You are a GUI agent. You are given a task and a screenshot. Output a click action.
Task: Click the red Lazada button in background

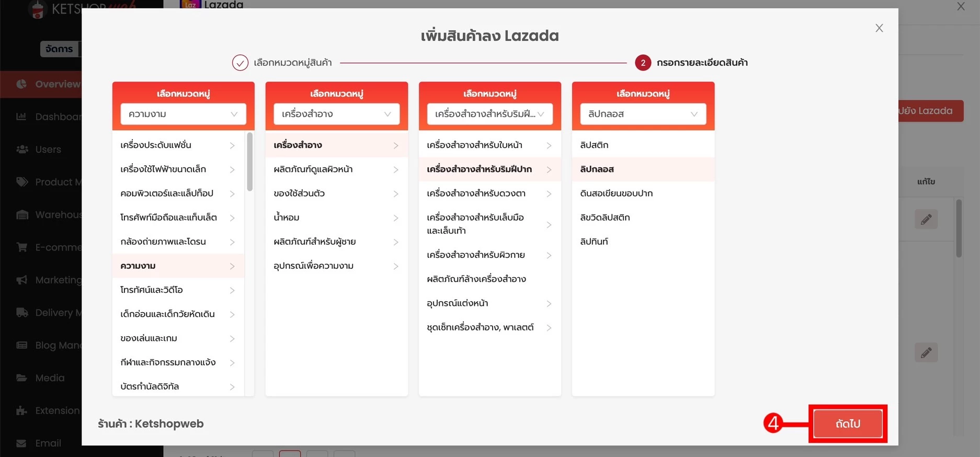tap(931, 111)
